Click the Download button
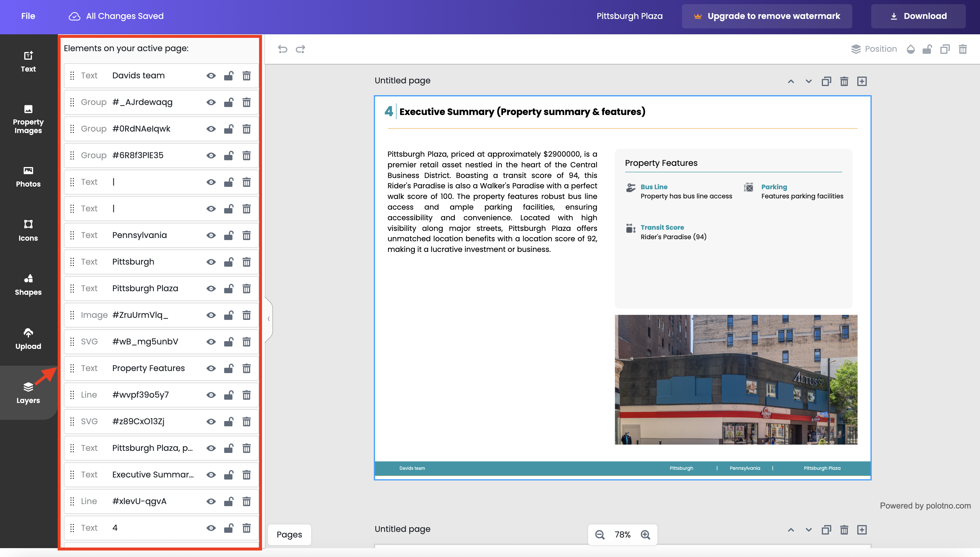This screenshot has height=557, width=980. (x=918, y=16)
